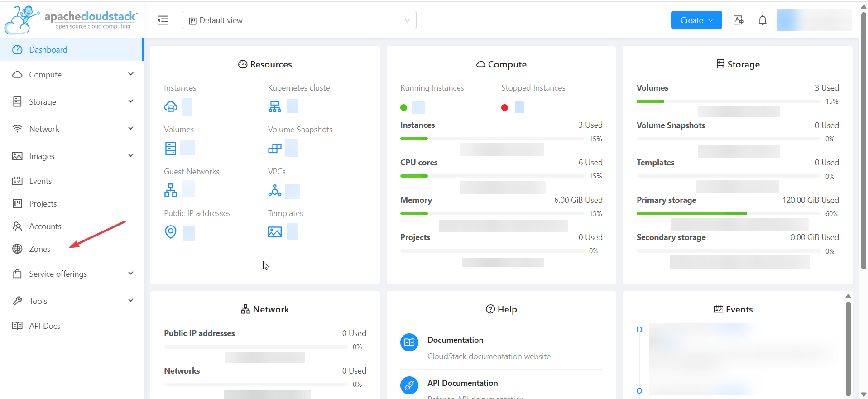Expand the Service offerings menu
This screenshot has width=868, height=399.
[72, 274]
